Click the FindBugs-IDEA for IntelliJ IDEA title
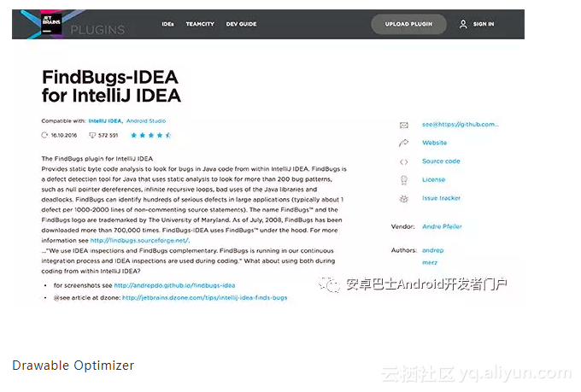The width and height of the screenshot is (581, 392). pos(111,86)
